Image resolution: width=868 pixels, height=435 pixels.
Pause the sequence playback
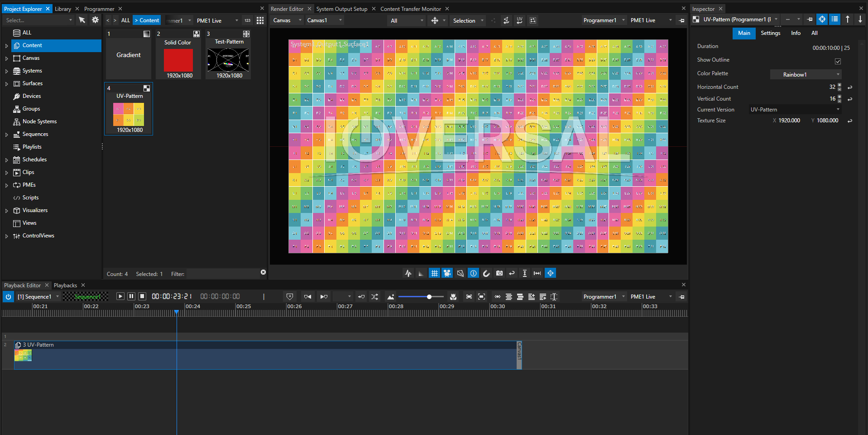click(131, 296)
